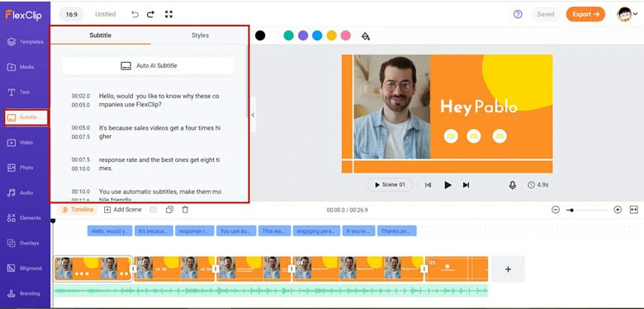Skip to the previous scene
The width and height of the screenshot is (644, 309).
click(x=428, y=185)
